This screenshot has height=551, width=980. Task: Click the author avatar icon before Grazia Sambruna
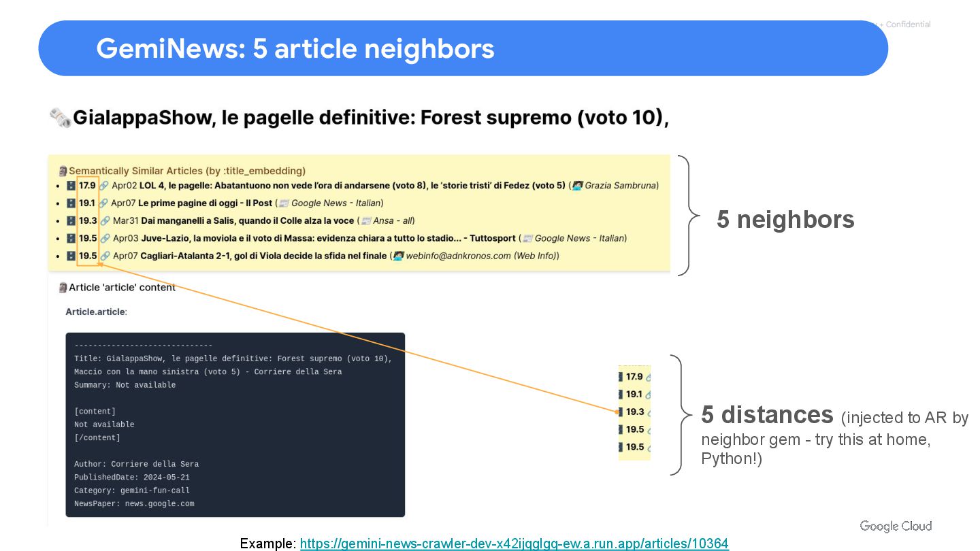577,185
